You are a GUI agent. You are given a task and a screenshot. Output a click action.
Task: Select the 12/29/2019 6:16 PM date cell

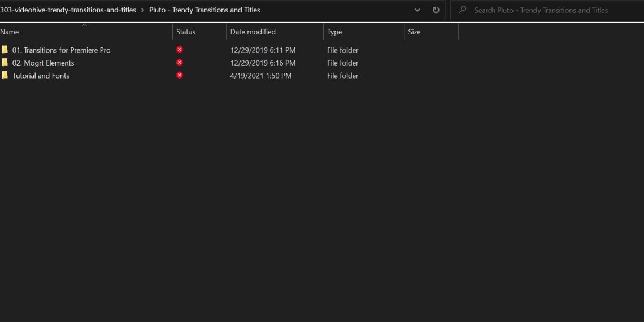coord(263,63)
